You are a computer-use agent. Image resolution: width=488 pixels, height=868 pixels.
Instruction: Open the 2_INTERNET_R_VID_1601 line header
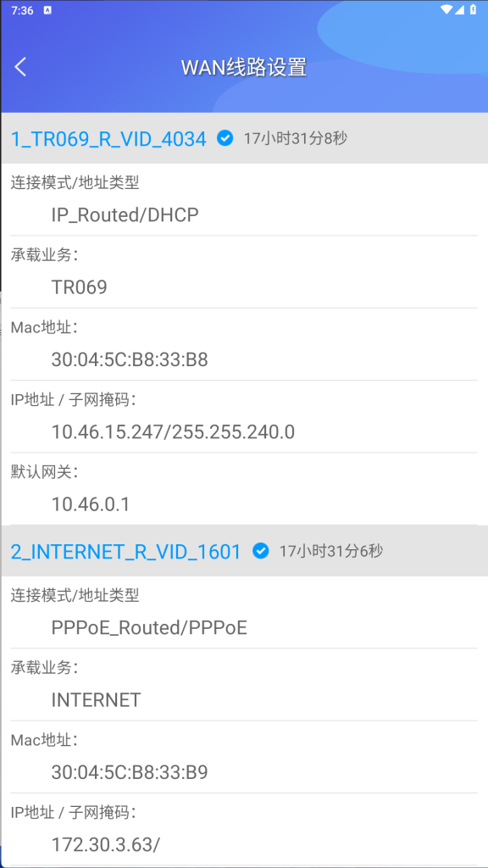[x=244, y=551]
